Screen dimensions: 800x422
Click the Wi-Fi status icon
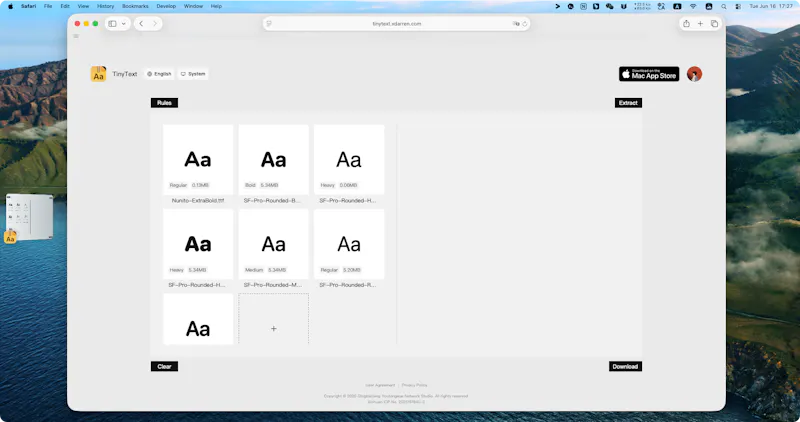click(x=693, y=6)
